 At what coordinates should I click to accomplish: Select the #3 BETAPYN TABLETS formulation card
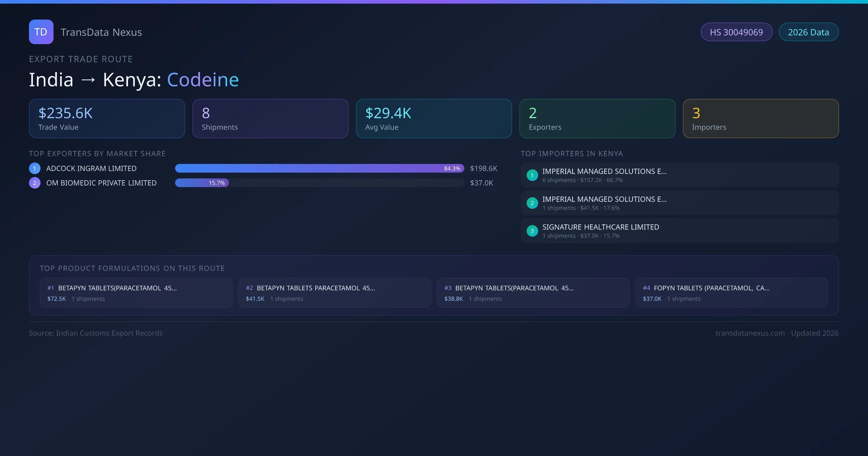[x=533, y=292]
